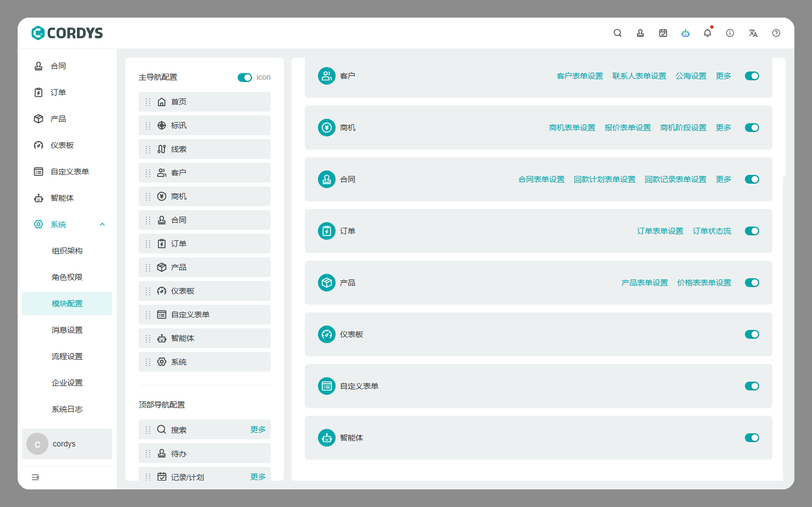Click the 智能体 module round icon
The image size is (812, 507).
[x=327, y=438]
